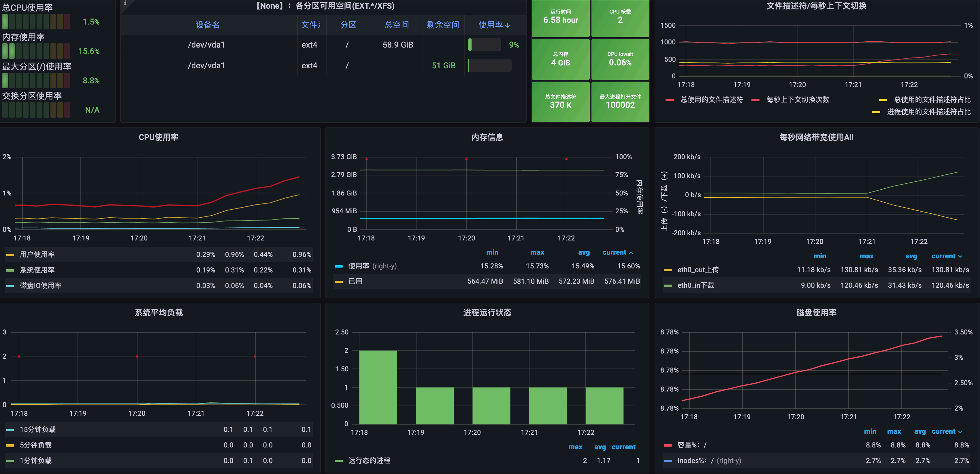Screen dimensions: 980x474
Task: Toggle 1分钟负载 series visibility
Action: point(35,461)
